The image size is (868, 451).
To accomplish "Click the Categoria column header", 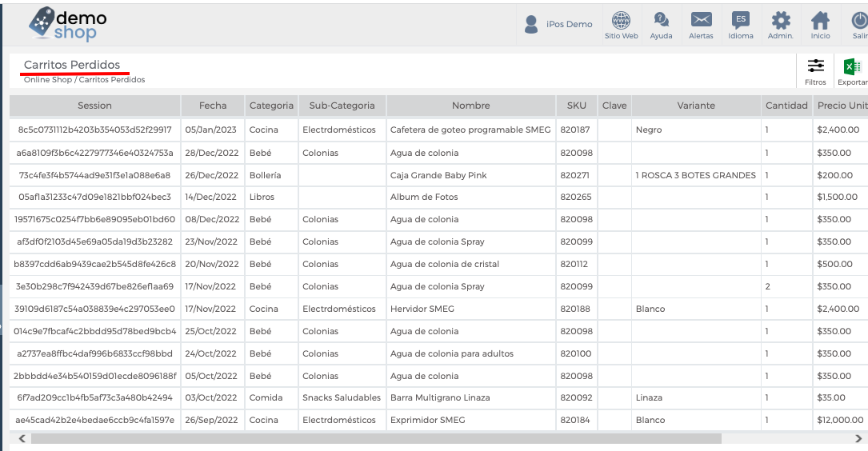I will [x=271, y=105].
